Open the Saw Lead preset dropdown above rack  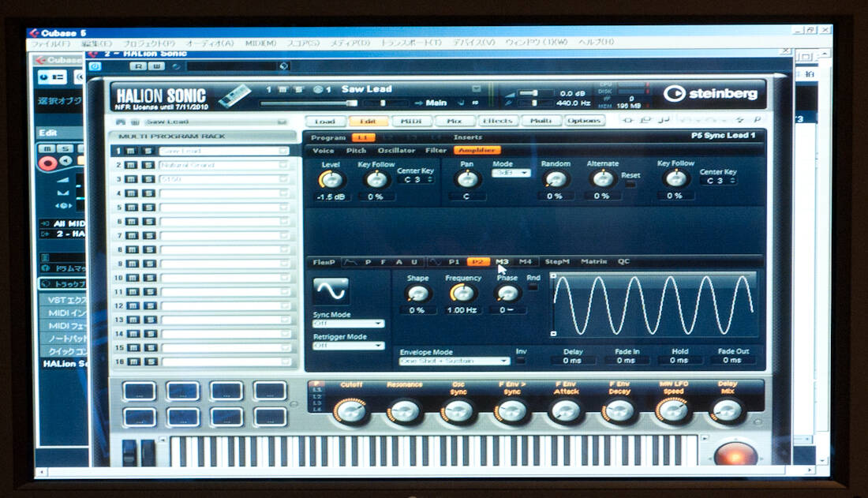point(282,122)
